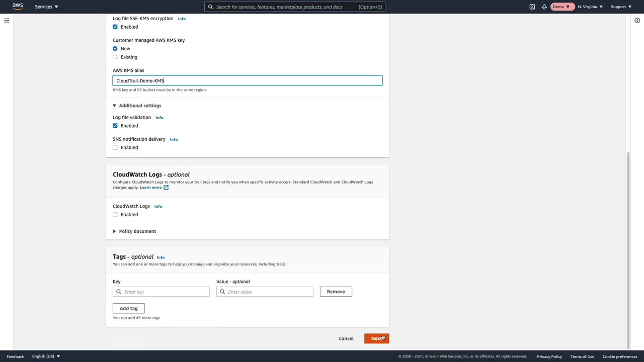Open the help info panel icon
The image size is (644, 362).
click(637, 21)
